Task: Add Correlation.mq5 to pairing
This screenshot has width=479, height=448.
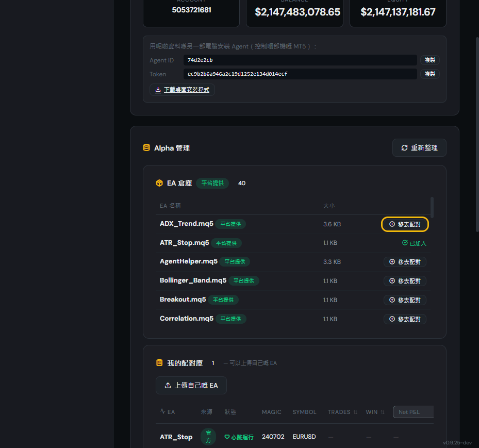Action: pos(405,319)
